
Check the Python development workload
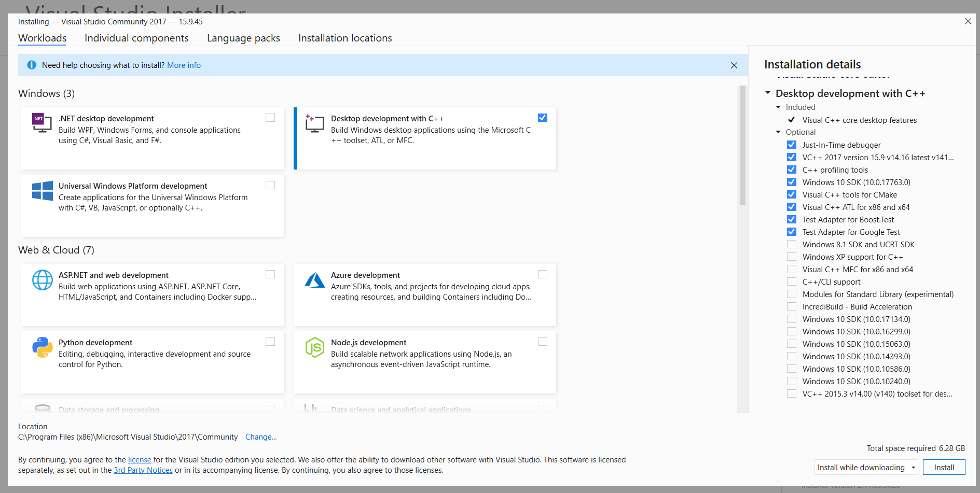[270, 342]
